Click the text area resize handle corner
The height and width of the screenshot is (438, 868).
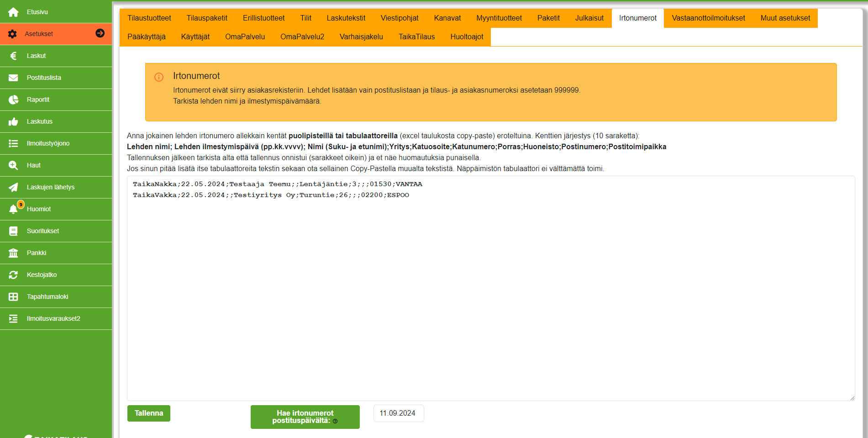pos(852,398)
